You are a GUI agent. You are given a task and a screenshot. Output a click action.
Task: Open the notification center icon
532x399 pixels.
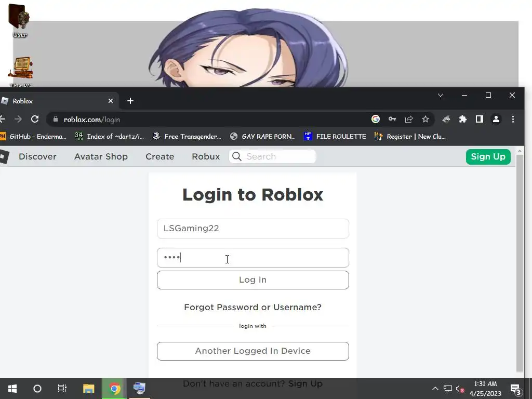point(515,389)
